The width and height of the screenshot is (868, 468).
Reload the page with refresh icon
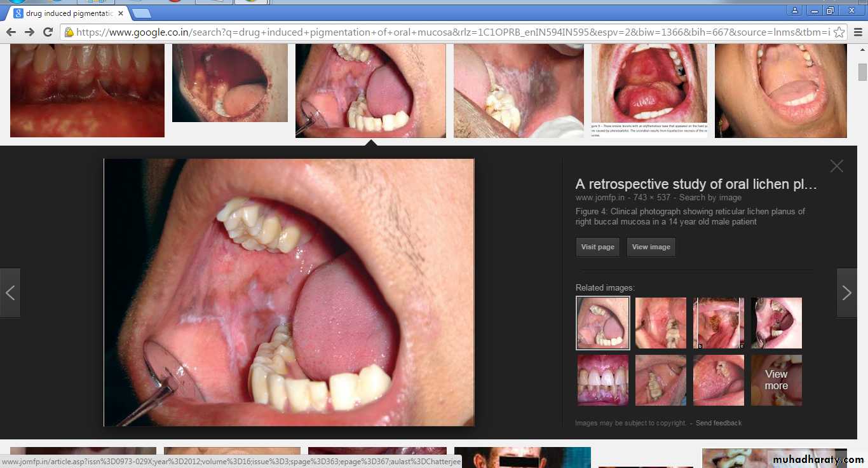[x=48, y=32]
